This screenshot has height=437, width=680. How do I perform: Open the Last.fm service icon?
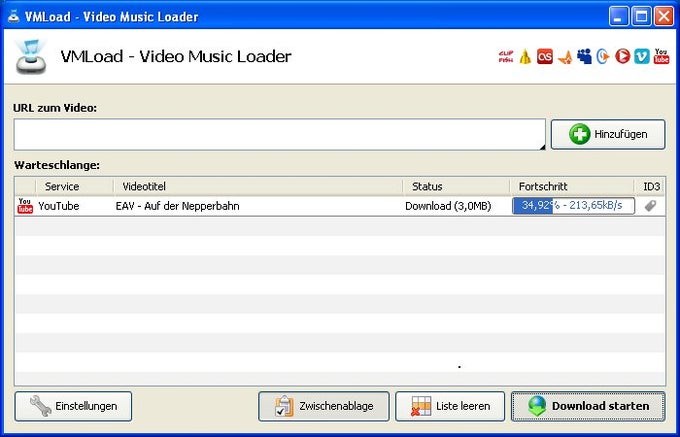pos(545,57)
